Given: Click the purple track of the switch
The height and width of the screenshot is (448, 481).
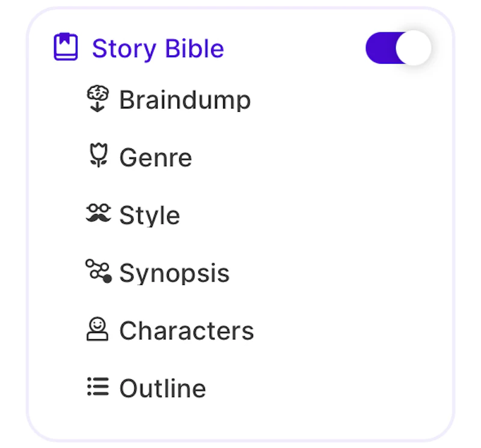Looking at the screenshot, I should [380, 48].
